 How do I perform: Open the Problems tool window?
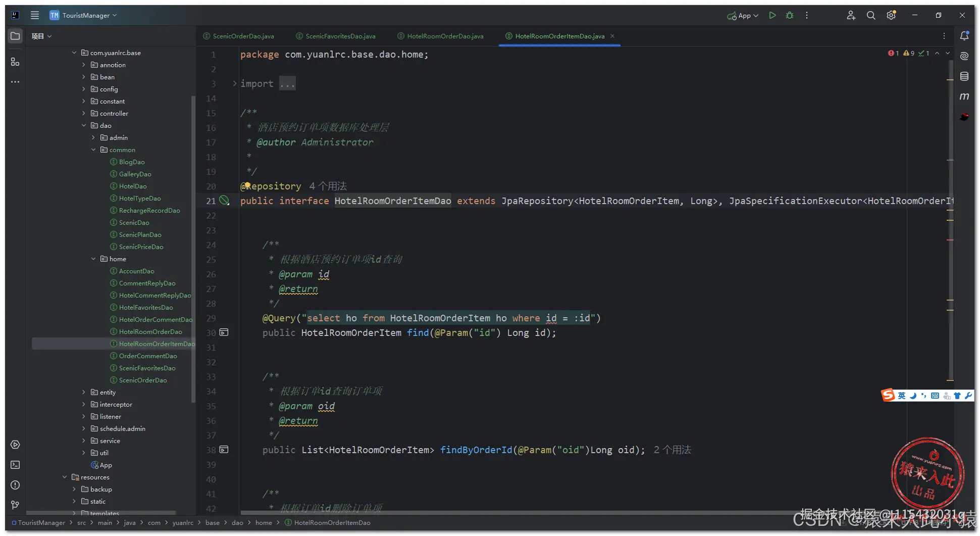coord(15,485)
